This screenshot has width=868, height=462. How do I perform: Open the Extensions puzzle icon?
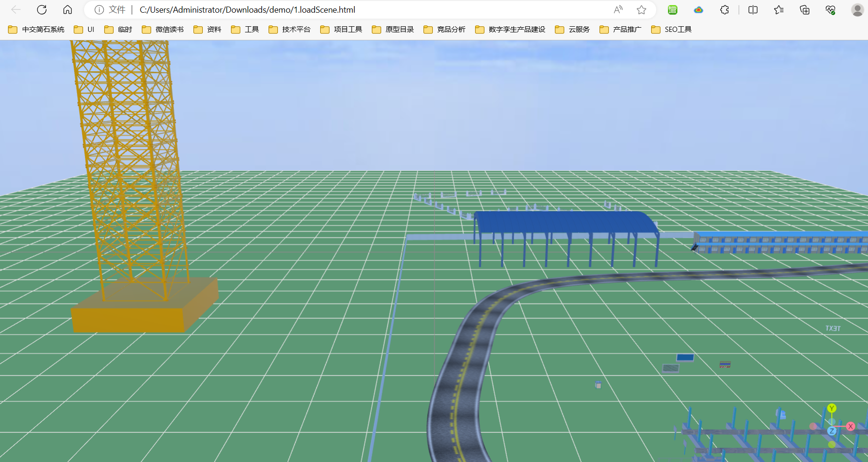(x=724, y=10)
